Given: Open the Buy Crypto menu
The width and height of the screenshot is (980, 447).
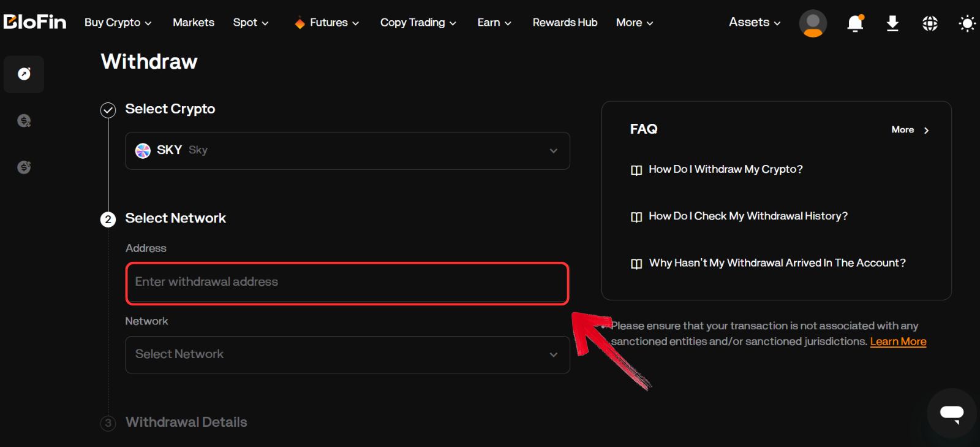Looking at the screenshot, I should (118, 23).
